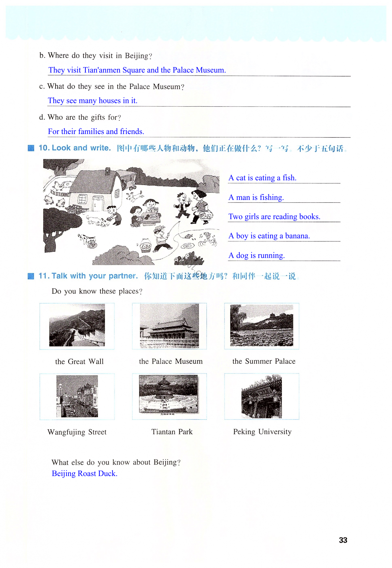This screenshot has height=568, width=392.
Task: Click the Peking University photo
Action: (262, 396)
